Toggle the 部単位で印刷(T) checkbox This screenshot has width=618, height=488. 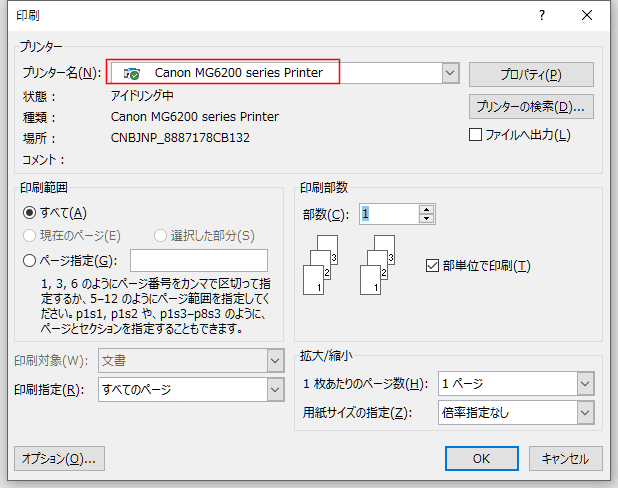pos(432,266)
